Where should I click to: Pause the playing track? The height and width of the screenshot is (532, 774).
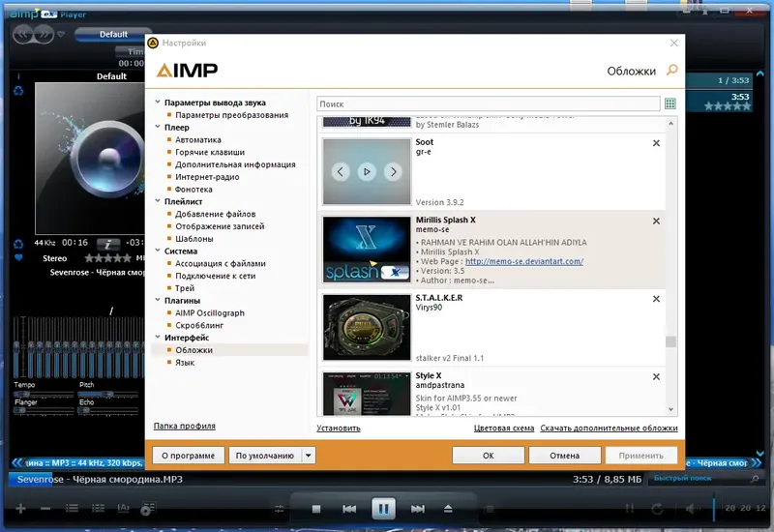[x=383, y=509]
